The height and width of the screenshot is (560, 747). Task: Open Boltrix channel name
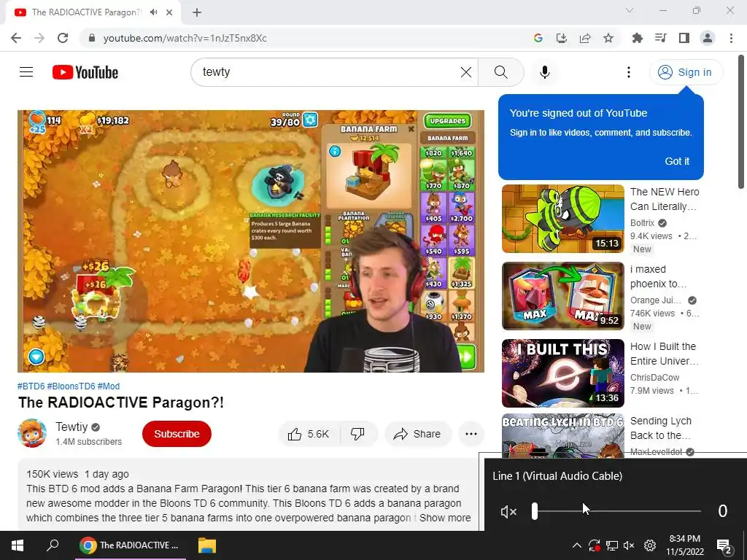[x=642, y=223]
